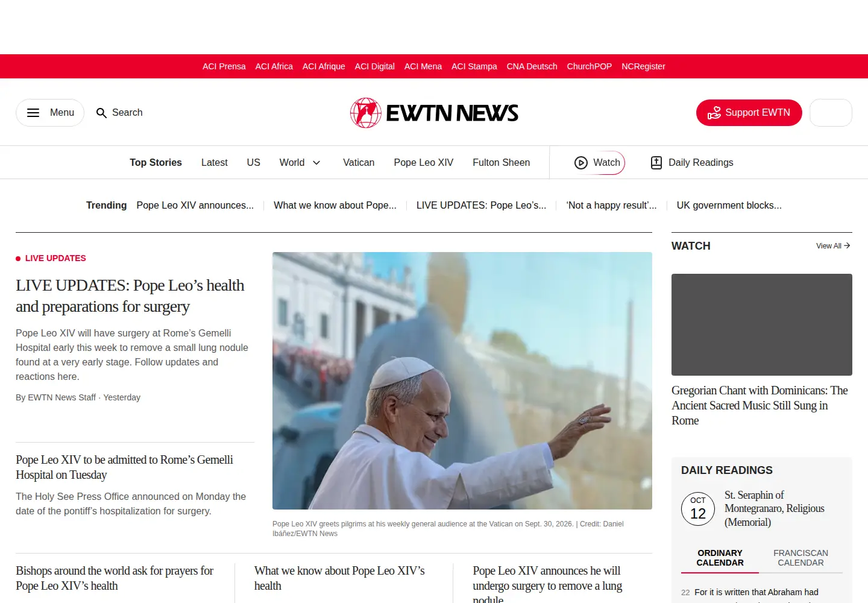Open the hamburger Menu icon
The height and width of the screenshot is (603, 868).
(33, 113)
